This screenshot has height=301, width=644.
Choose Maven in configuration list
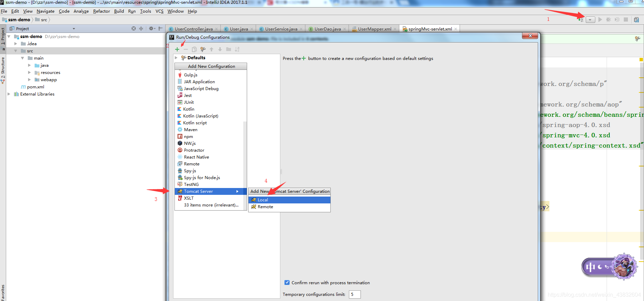coord(209,130)
